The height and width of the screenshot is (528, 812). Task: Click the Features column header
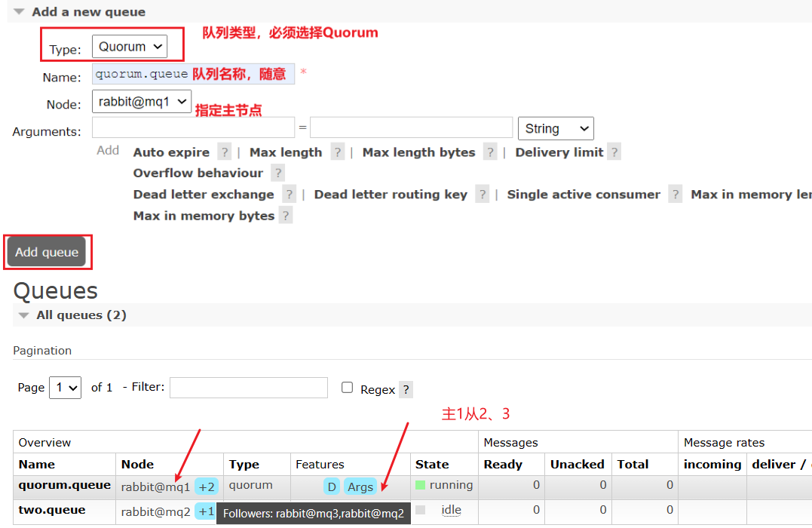pyautogui.click(x=320, y=465)
